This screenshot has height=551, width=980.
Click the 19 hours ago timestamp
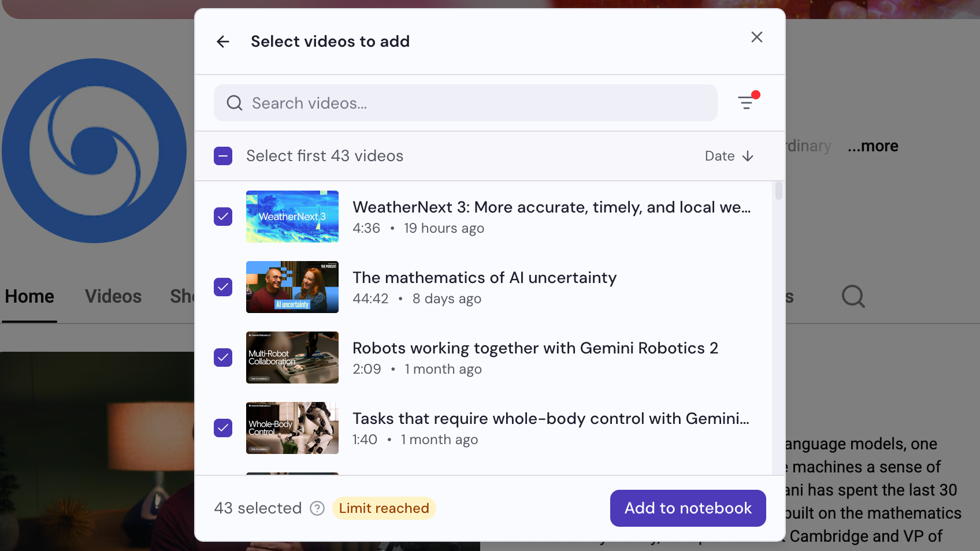444,229
